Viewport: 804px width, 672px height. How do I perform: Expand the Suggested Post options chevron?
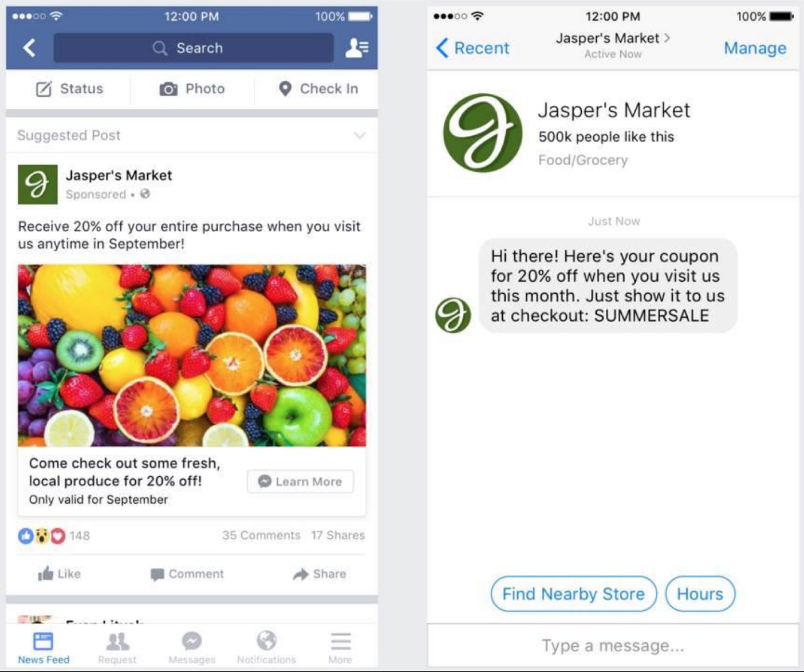coord(360,135)
